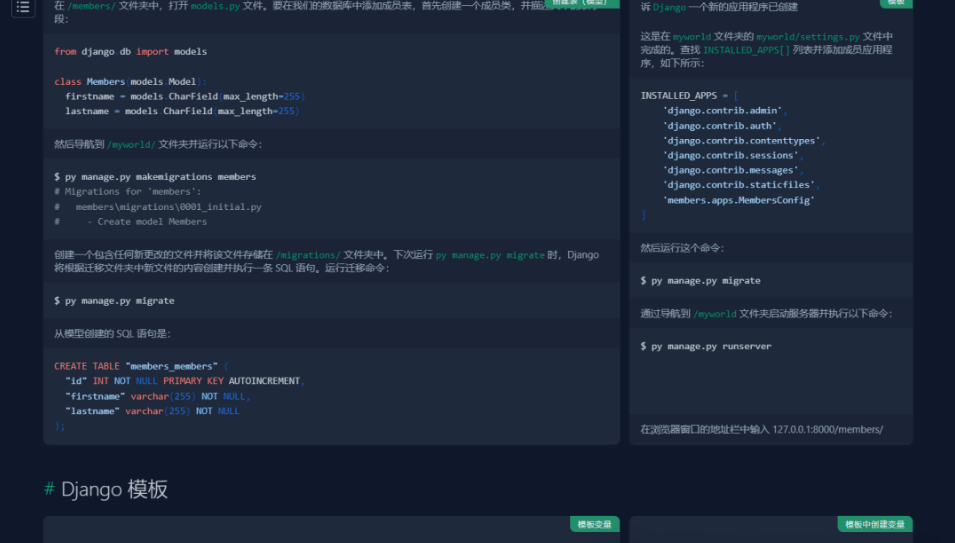Click the 模板中创建变量 card badge
Image resolution: width=955 pixels, height=543 pixels.
[875, 524]
